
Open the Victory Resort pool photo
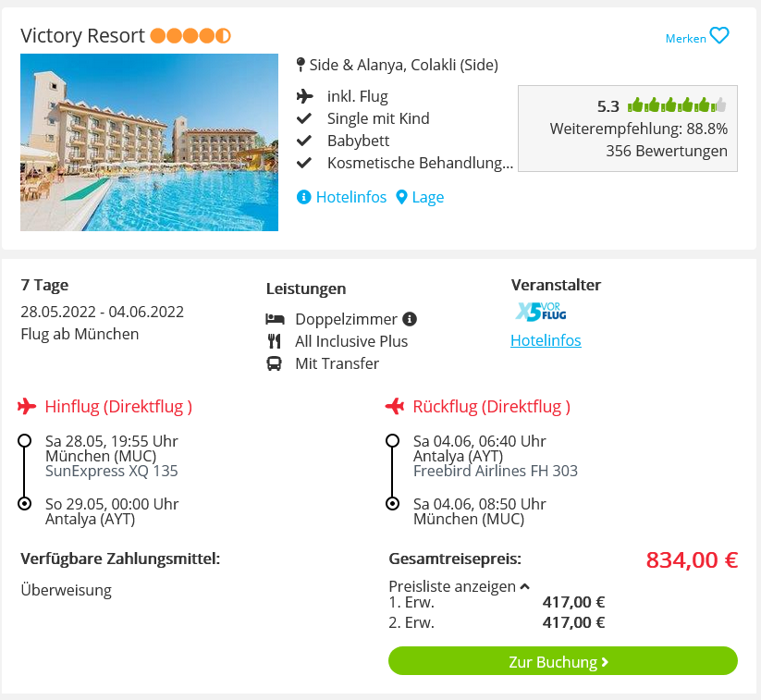pos(149,142)
